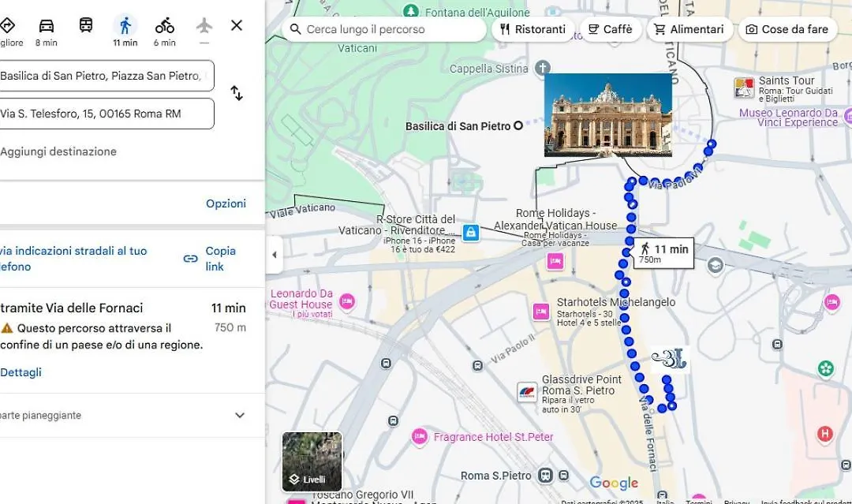Click the 11 min walking route label
Screen dimensions: 852x504
click(663, 253)
